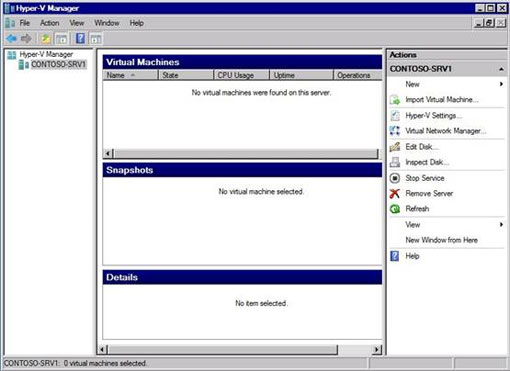The height and width of the screenshot is (371, 510).
Task: Restore the inner MDI console window
Action: point(489,23)
